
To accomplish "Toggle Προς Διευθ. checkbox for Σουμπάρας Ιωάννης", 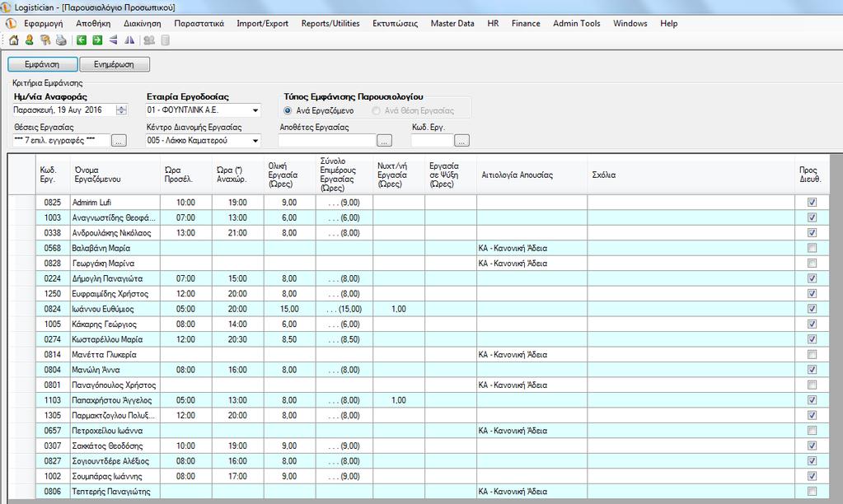I will tap(812, 476).
